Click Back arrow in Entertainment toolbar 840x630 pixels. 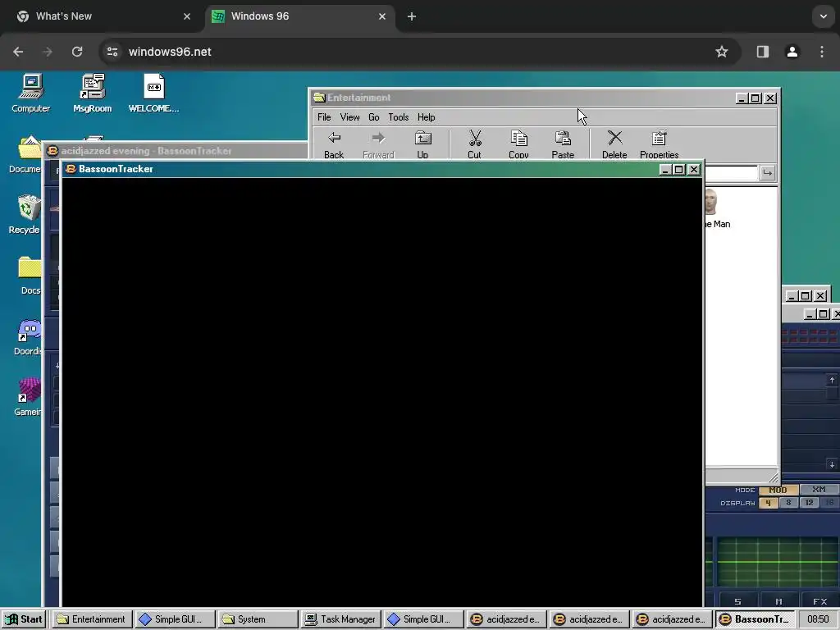pos(334,144)
